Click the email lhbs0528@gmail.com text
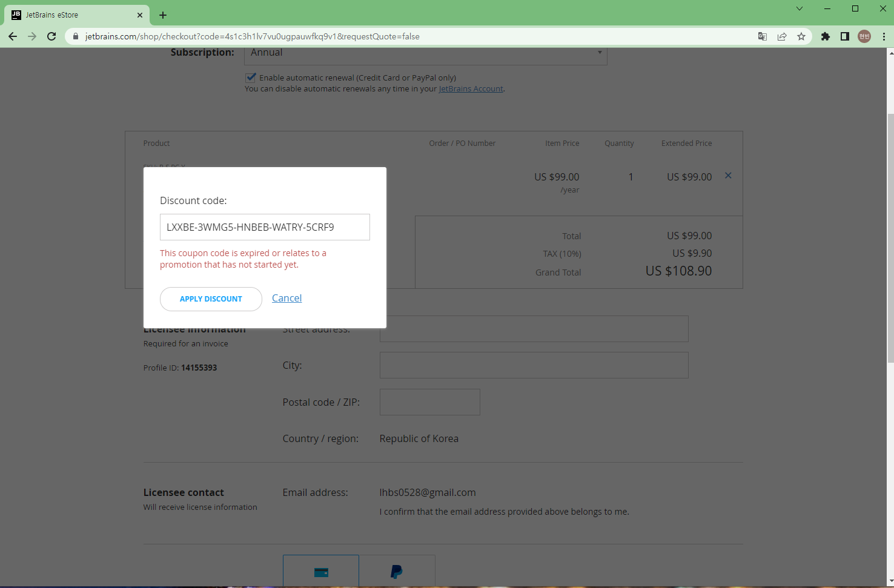This screenshot has height=588, width=894. [428, 493]
